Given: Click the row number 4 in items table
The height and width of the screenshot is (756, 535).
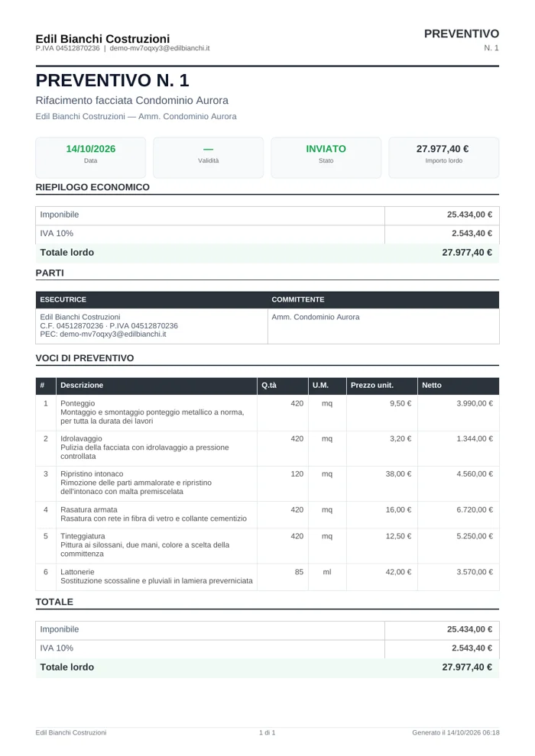Looking at the screenshot, I should coord(46,509).
